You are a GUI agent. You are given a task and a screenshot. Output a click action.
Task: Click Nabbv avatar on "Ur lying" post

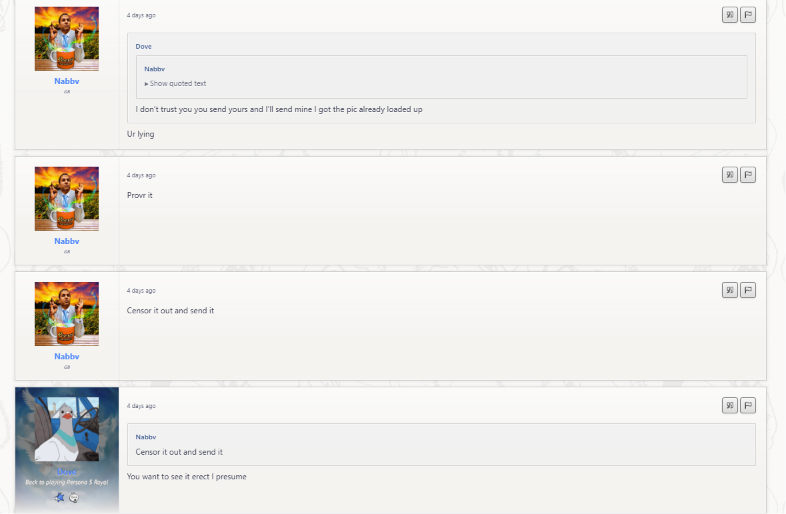(67, 39)
